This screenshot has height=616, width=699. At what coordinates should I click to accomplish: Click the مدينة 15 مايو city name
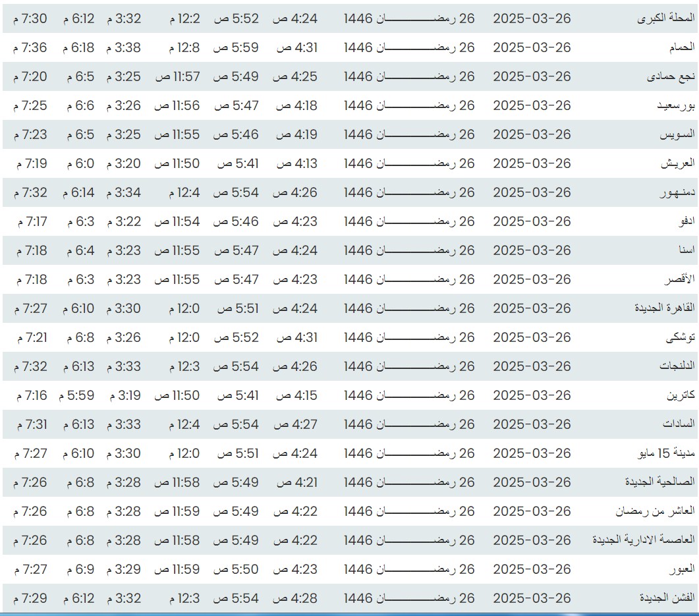pyautogui.click(x=664, y=454)
